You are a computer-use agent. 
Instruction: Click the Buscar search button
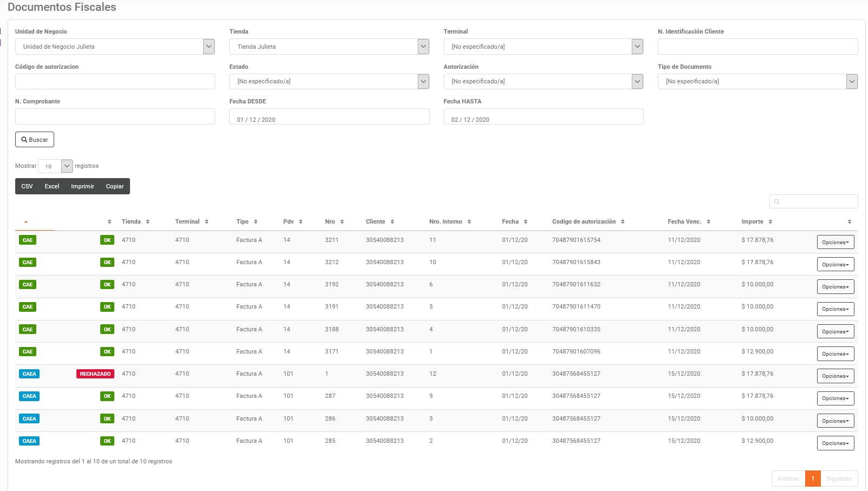35,140
